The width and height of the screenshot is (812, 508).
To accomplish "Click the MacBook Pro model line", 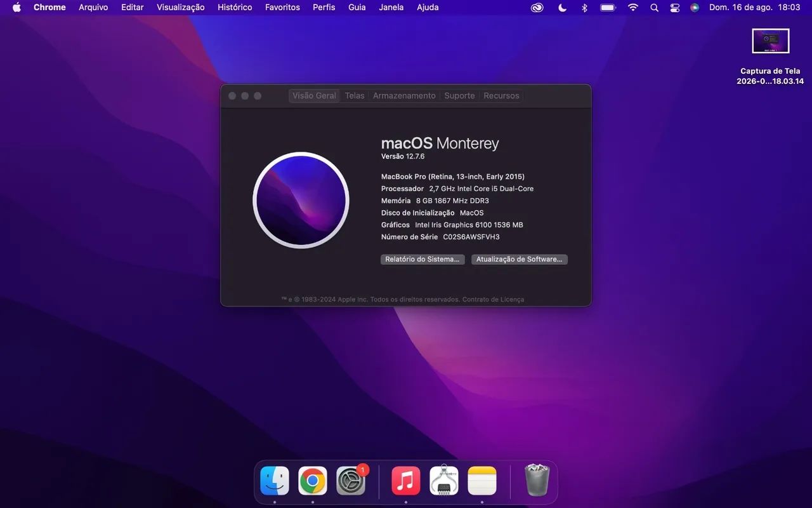I will 453,177.
